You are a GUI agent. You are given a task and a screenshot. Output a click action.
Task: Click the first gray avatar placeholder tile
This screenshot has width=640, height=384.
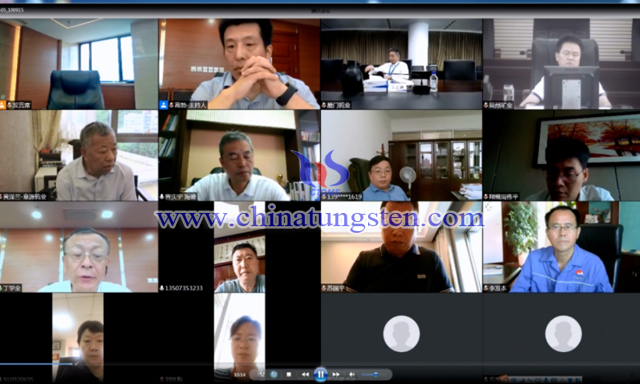tap(401, 333)
